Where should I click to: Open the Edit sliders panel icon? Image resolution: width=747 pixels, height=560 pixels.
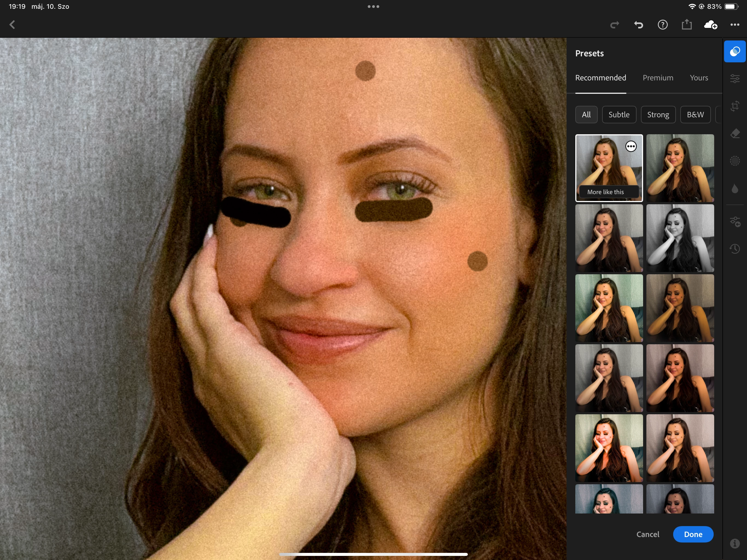pyautogui.click(x=734, y=79)
